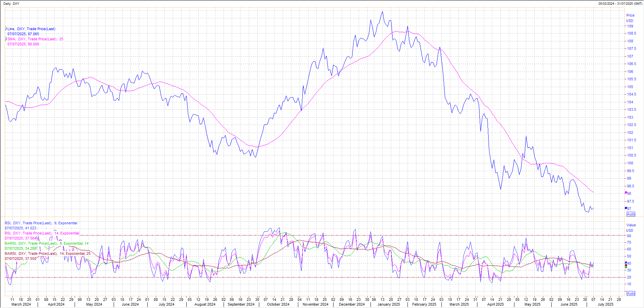Click the 'July 2025' month label

[606, 304]
